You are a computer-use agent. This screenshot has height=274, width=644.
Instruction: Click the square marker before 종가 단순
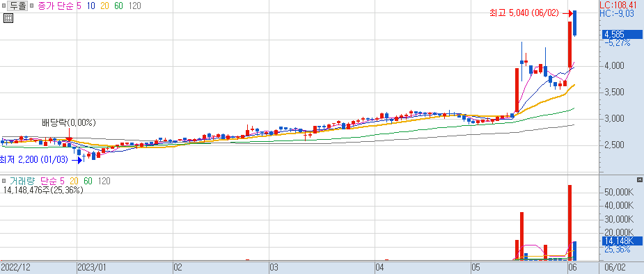(31, 6)
